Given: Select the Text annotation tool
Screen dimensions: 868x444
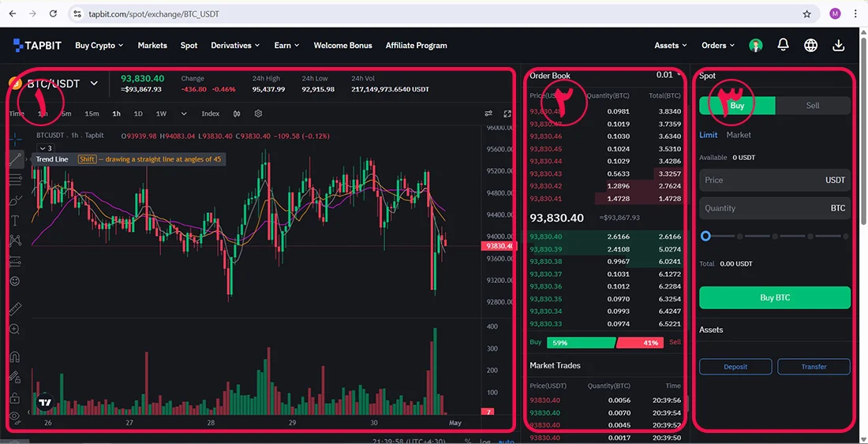Looking at the screenshot, I should tap(15, 220).
